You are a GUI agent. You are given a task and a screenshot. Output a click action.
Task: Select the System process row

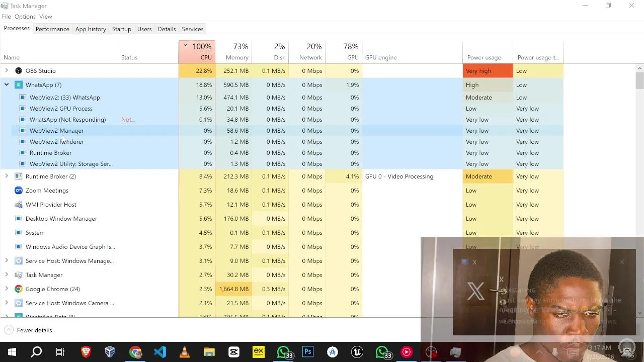[x=282, y=233]
